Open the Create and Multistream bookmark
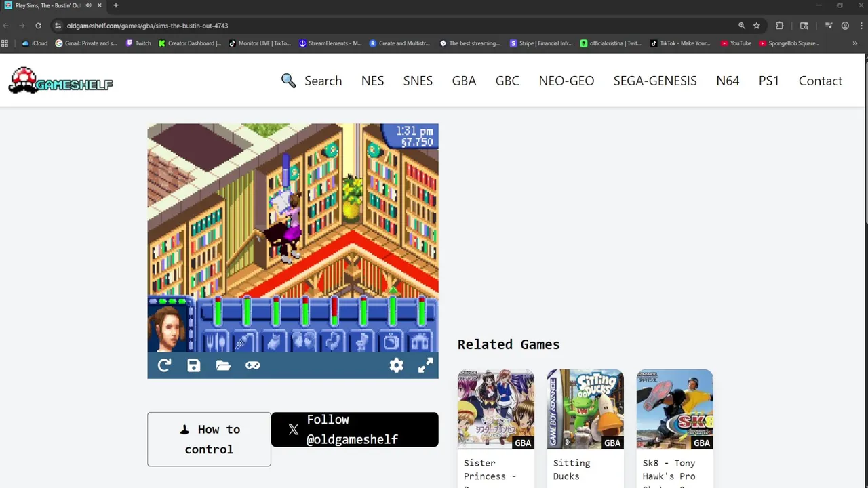This screenshot has width=868, height=488. pyautogui.click(x=400, y=43)
